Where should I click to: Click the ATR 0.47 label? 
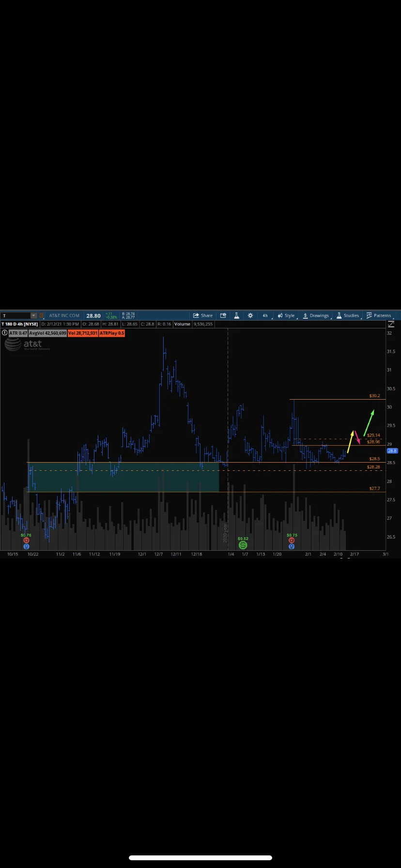pos(18,333)
